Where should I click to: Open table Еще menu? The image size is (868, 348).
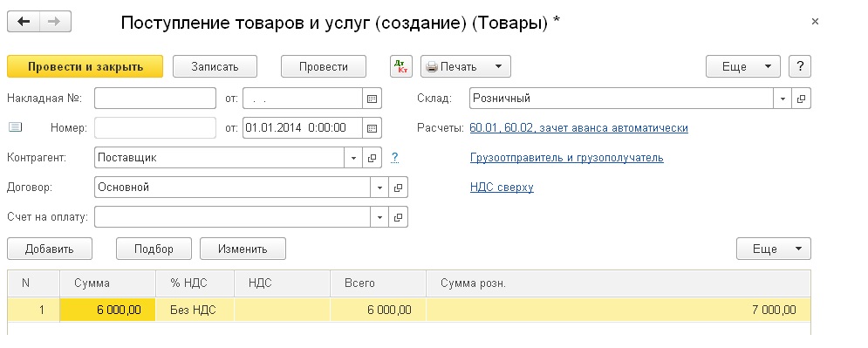click(x=773, y=249)
